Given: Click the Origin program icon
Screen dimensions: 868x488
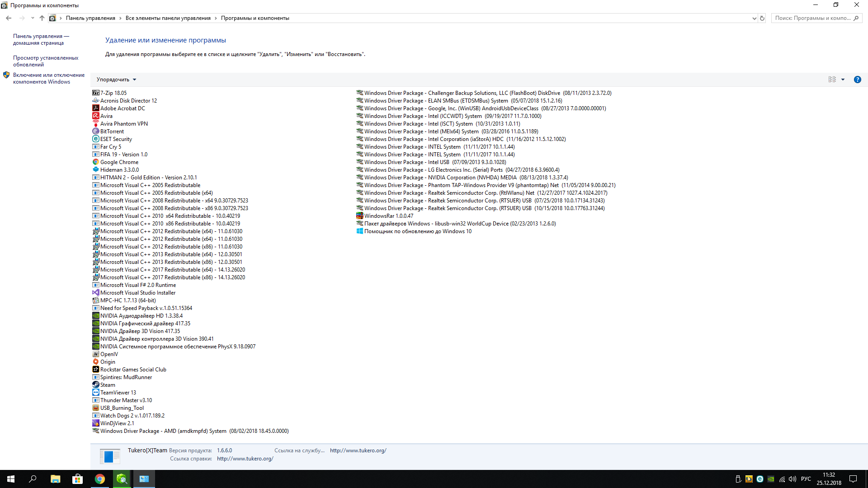Looking at the screenshot, I should (95, 362).
